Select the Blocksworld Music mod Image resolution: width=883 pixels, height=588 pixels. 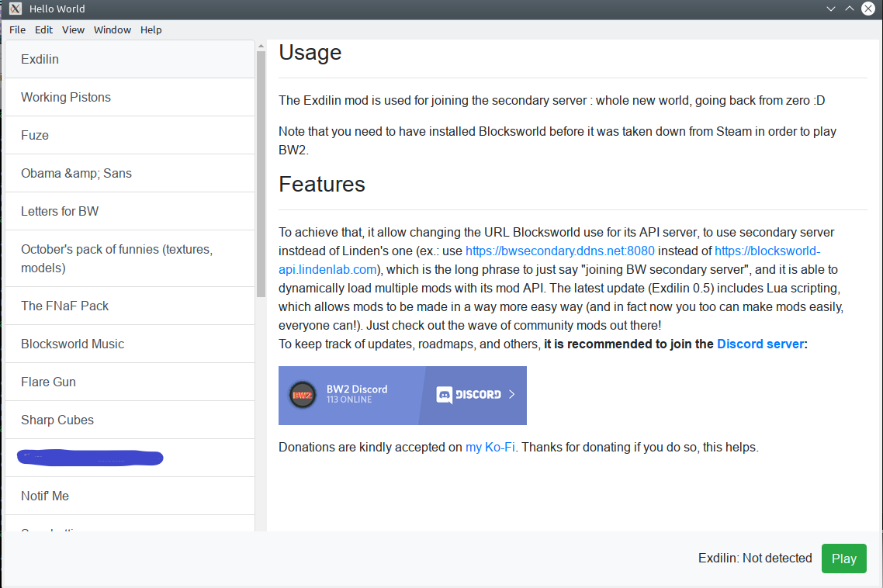(x=130, y=344)
